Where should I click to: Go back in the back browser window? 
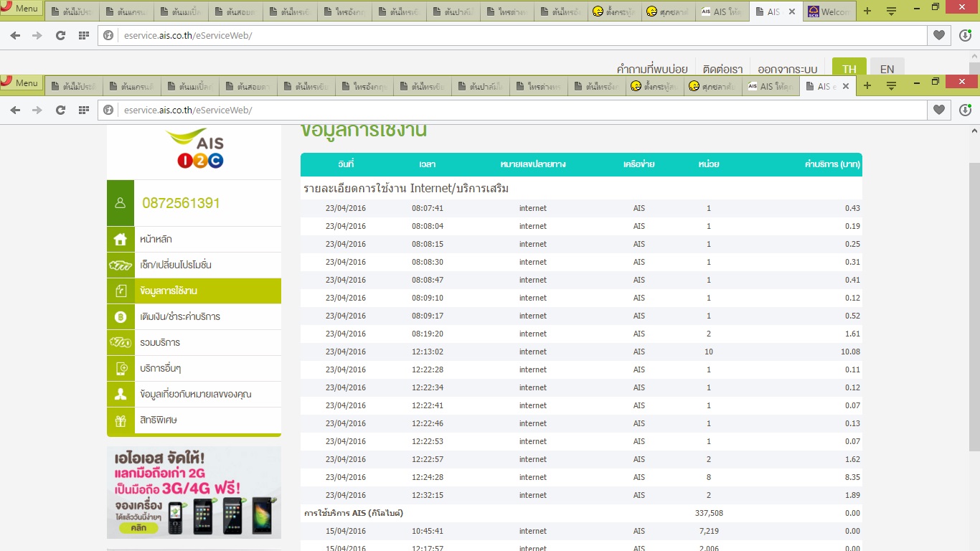(x=16, y=35)
